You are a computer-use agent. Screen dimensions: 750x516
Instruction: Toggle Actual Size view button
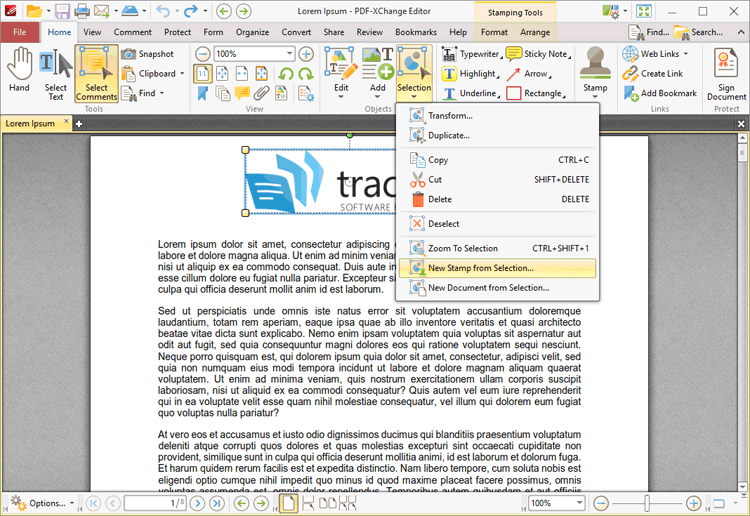(x=203, y=74)
